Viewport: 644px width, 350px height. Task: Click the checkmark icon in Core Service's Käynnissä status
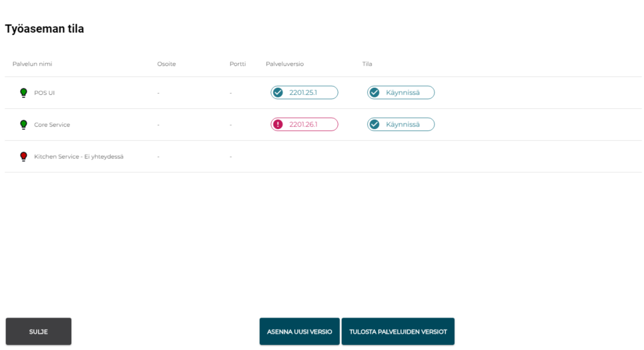click(375, 125)
